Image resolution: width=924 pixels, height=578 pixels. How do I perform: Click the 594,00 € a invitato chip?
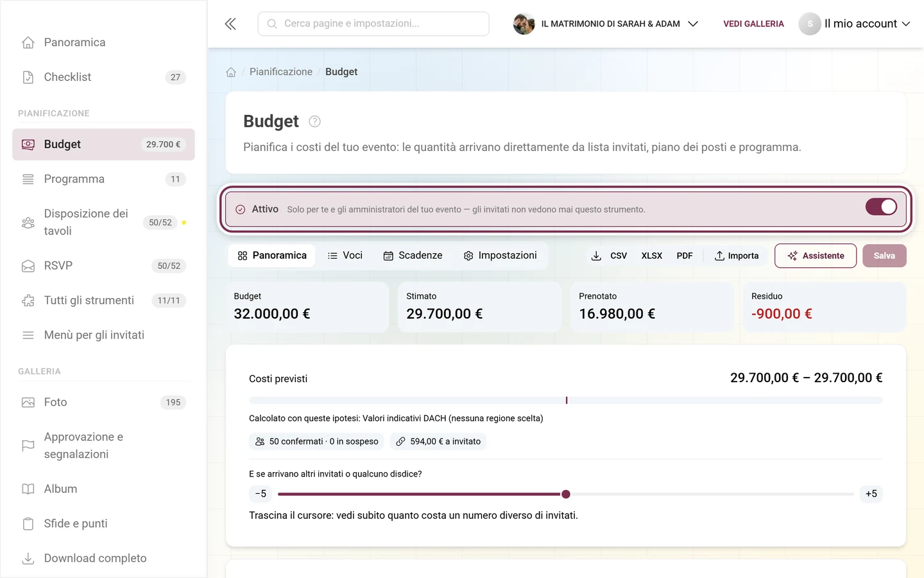coord(438,441)
